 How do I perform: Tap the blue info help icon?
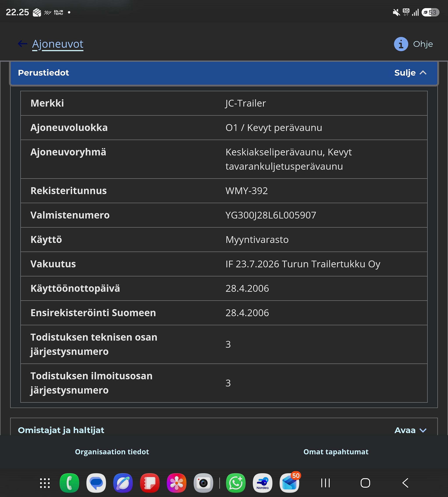tap(401, 44)
